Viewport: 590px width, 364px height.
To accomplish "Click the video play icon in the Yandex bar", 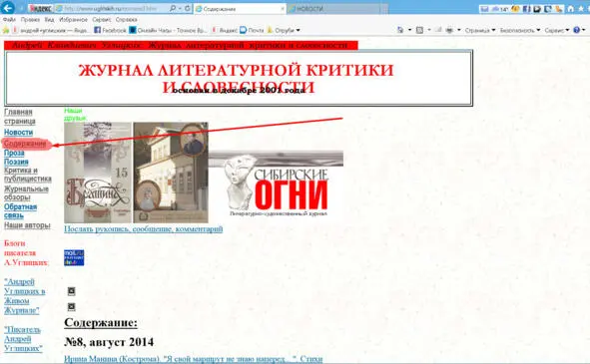I will tap(537, 9).
